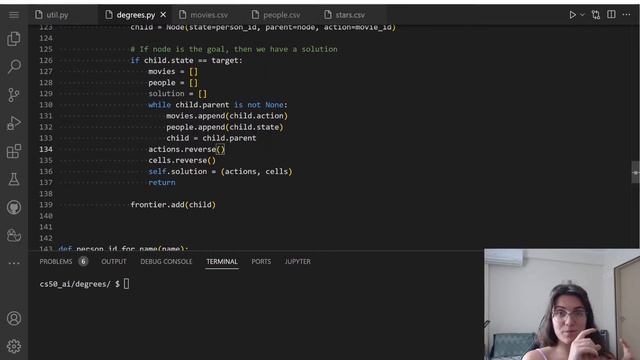640x360 pixels.
Task: Split the editor to the right
Action: [x=611, y=15]
